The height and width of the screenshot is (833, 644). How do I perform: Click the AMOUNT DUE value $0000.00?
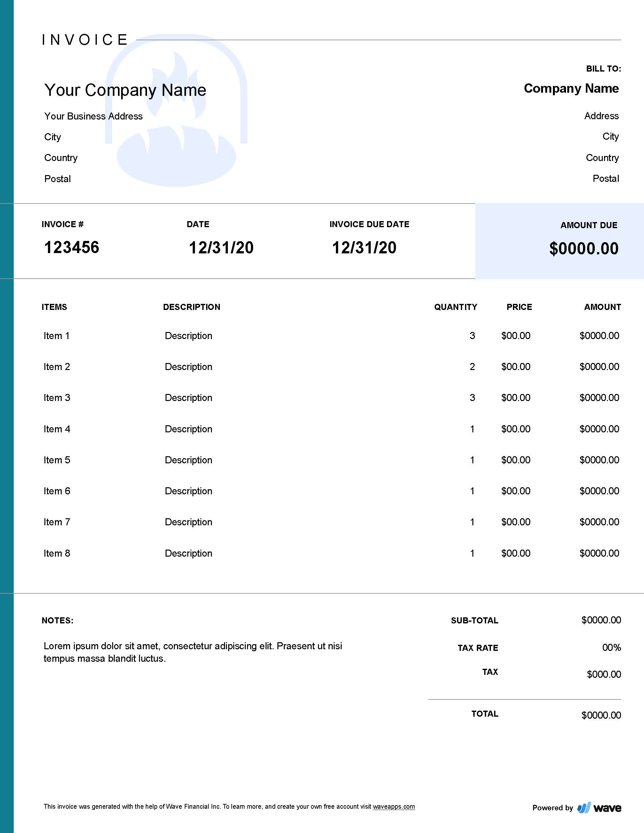(x=584, y=248)
